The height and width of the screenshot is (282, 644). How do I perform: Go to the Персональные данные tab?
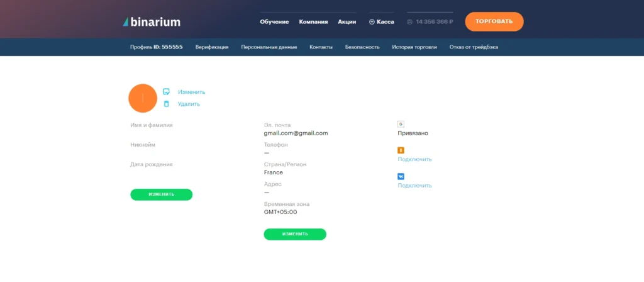(x=269, y=47)
